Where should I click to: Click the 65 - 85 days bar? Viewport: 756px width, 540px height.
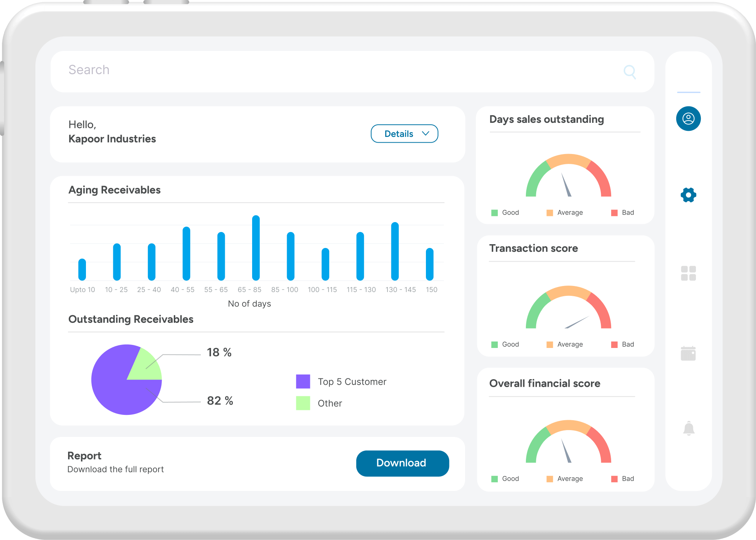click(x=256, y=248)
